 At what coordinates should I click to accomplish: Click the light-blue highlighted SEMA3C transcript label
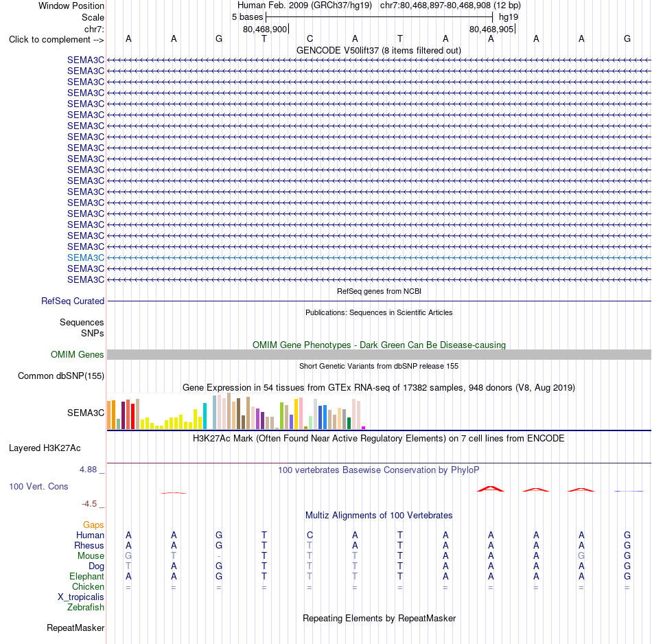point(86,258)
